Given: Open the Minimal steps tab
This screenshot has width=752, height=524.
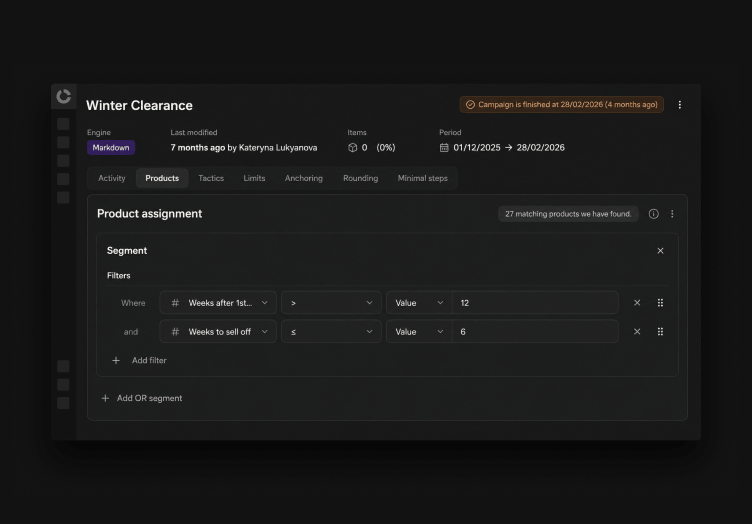Looking at the screenshot, I should point(423,178).
